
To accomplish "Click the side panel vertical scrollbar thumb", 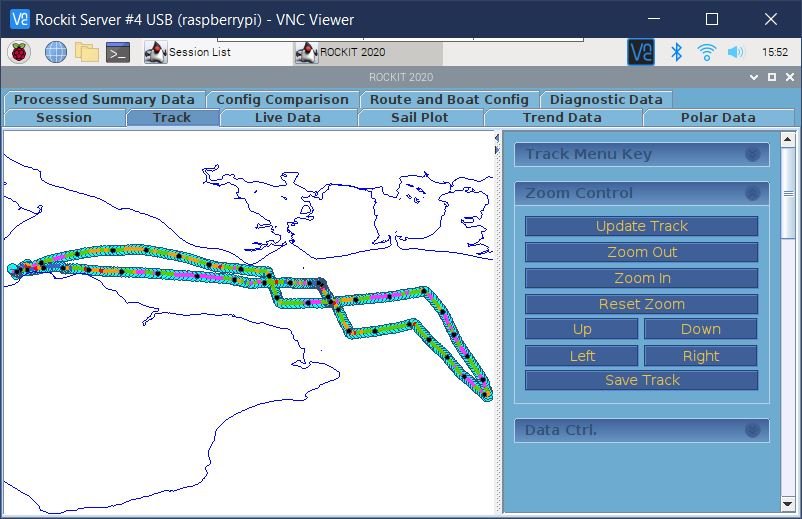I will (789, 192).
